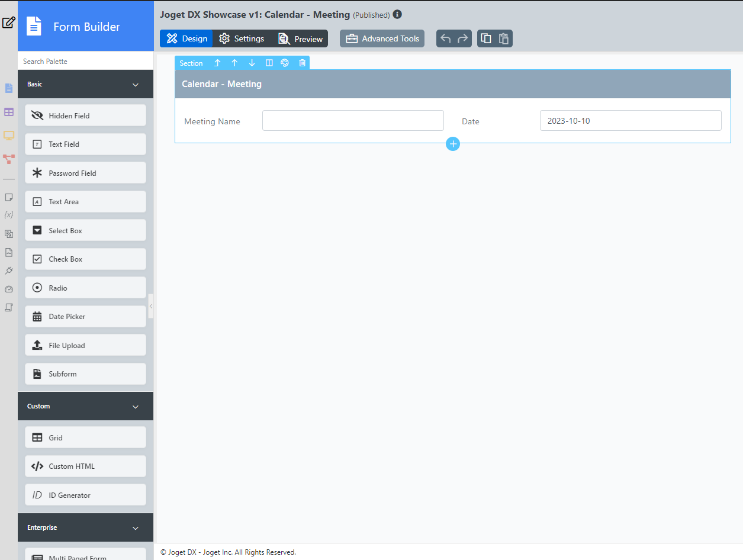This screenshot has height=560, width=743.
Task: Select Date Picker palette element
Action: pos(85,316)
